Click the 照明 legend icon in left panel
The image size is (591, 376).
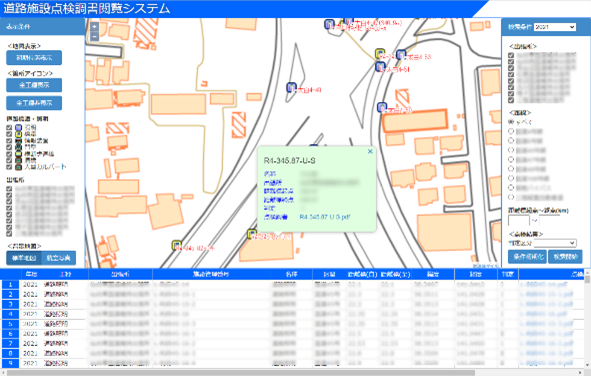pyautogui.click(x=18, y=128)
